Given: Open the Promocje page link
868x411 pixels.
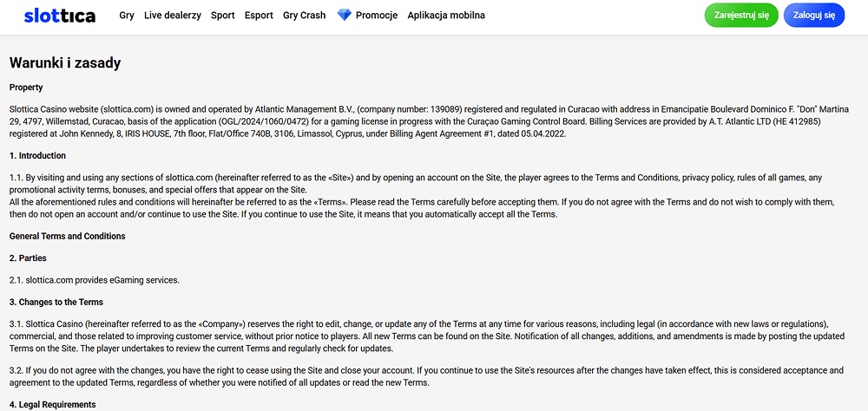Looking at the screenshot, I should (x=377, y=16).
